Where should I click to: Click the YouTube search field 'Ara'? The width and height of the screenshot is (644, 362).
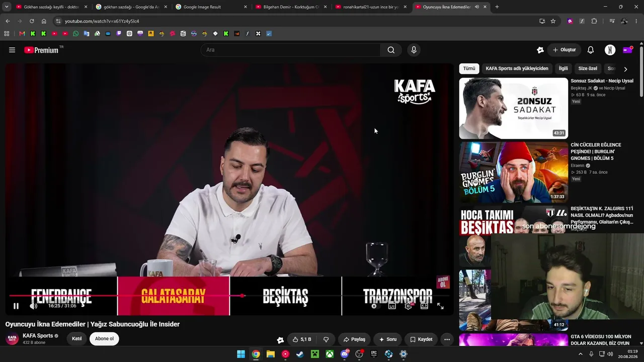pos(291,50)
